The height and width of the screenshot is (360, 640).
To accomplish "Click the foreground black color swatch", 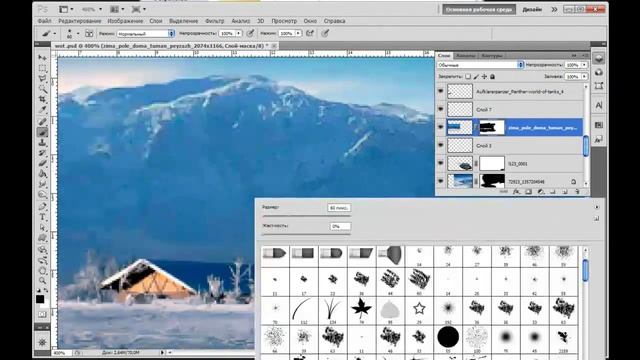I will tap(40, 299).
